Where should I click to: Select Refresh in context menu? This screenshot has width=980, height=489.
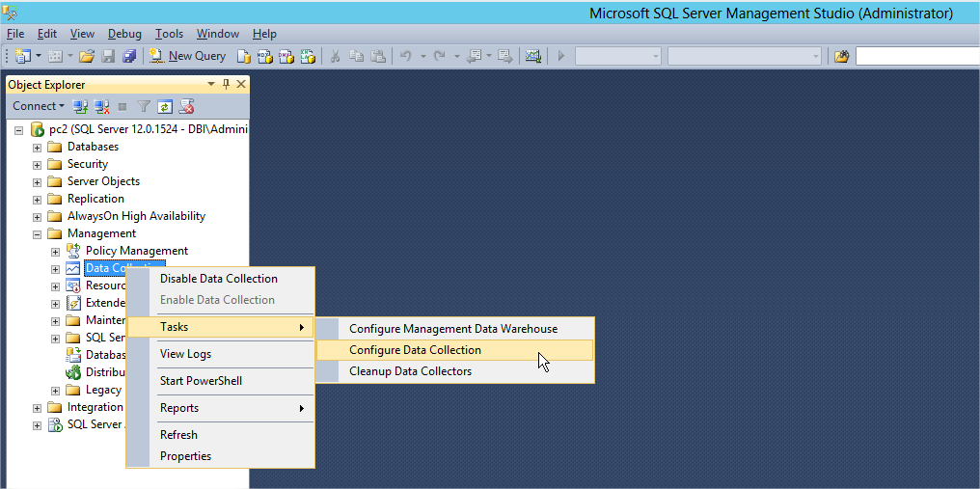pos(220,435)
